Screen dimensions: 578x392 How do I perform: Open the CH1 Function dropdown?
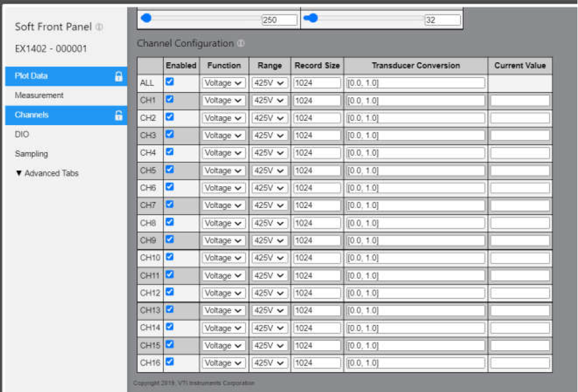coord(223,100)
